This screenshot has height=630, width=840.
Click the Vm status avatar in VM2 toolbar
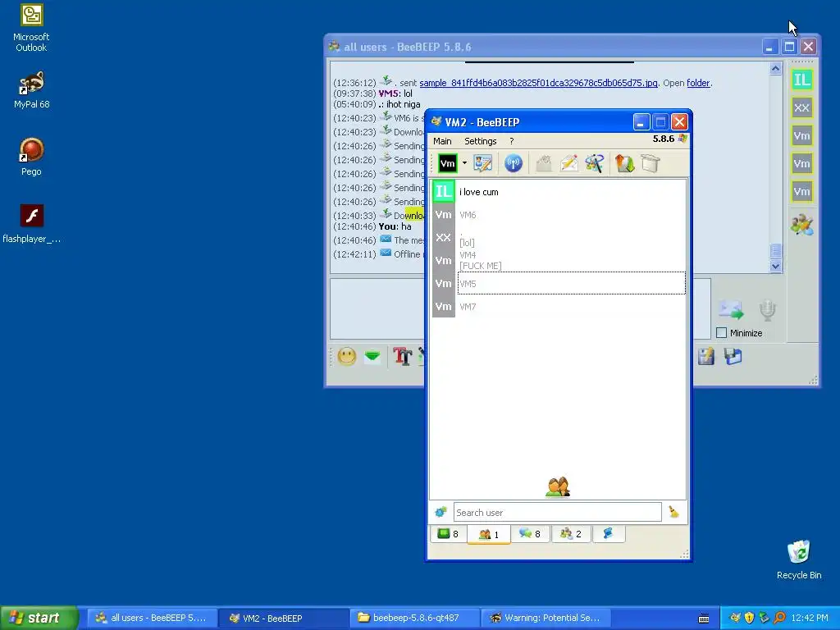[447, 163]
